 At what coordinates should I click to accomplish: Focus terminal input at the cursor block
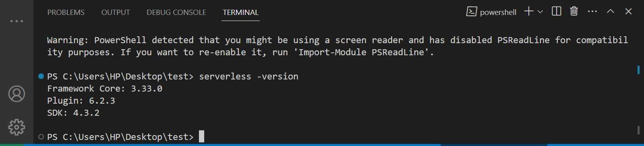tap(202, 136)
